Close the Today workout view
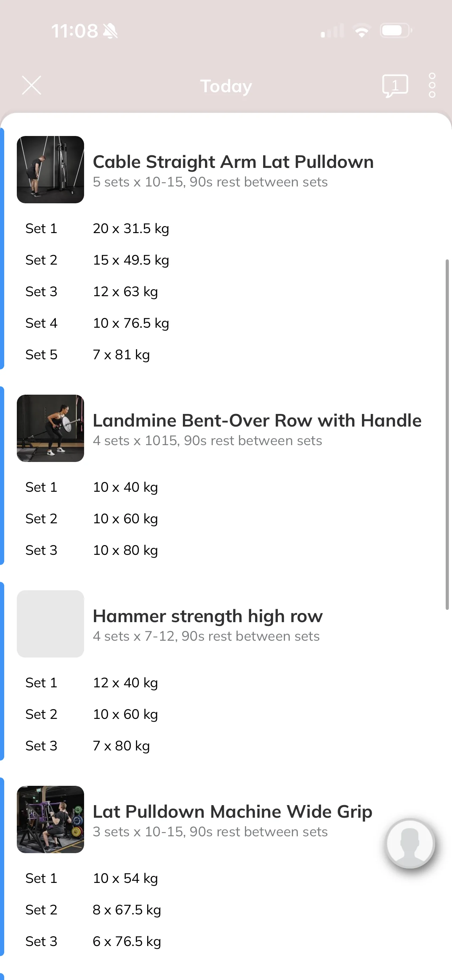452x980 pixels. coord(32,85)
